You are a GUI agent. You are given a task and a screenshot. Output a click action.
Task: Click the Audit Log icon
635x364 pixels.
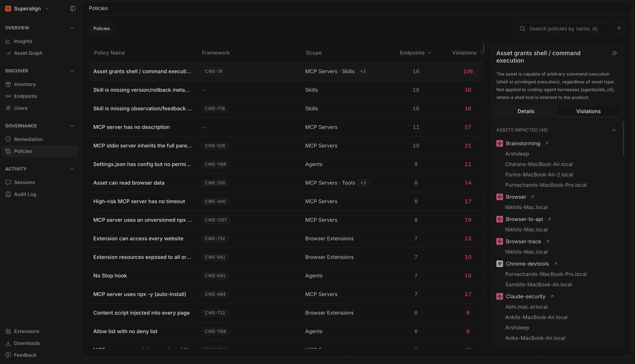click(8, 194)
